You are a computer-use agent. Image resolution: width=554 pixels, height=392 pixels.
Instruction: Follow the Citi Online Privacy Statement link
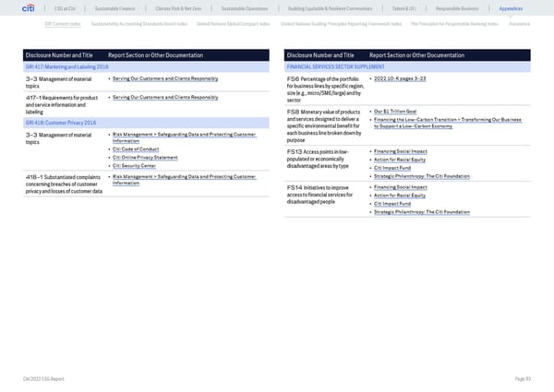(146, 158)
